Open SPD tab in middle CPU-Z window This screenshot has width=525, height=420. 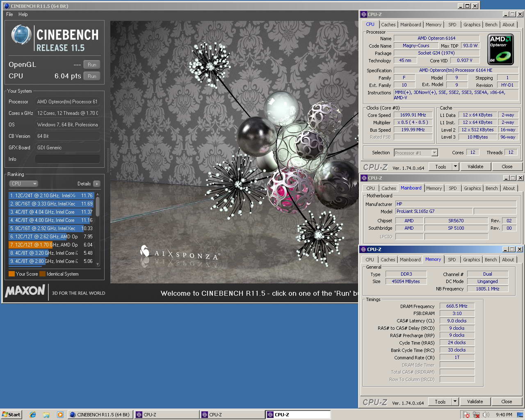[x=452, y=188]
